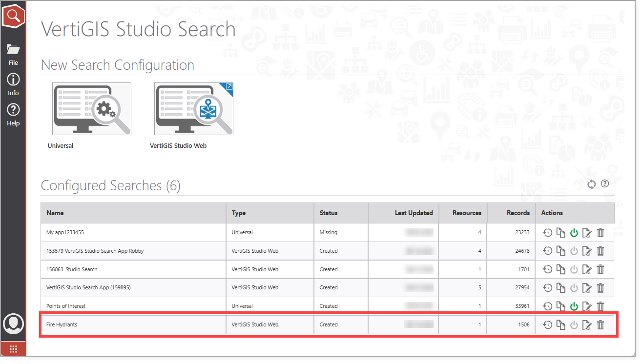Copy the 153579 Search App Robby row
Screen dimensions: 643x364
(561, 251)
